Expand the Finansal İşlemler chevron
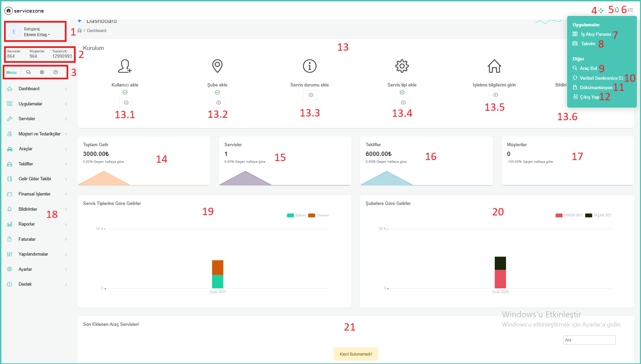 (66, 194)
